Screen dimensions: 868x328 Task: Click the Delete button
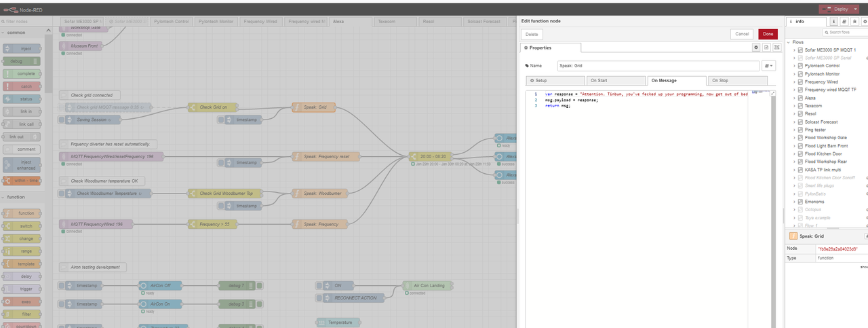(532, 34)
